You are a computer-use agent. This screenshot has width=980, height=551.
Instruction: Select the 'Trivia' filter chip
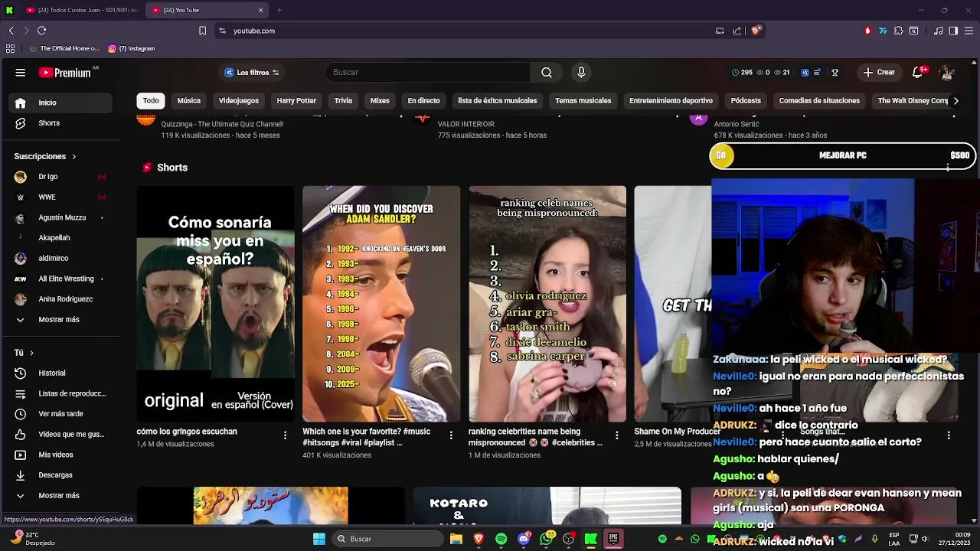[x=343, y=101]
